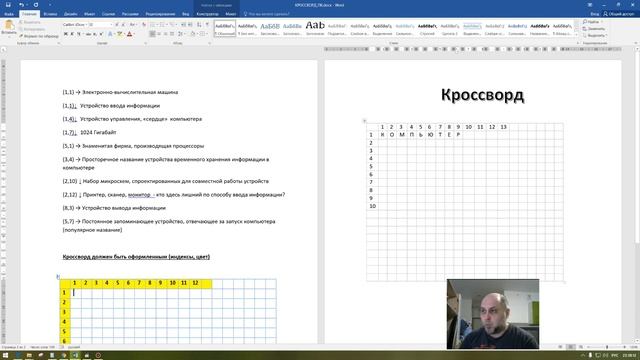Open the View (Вид) tab

186,14
